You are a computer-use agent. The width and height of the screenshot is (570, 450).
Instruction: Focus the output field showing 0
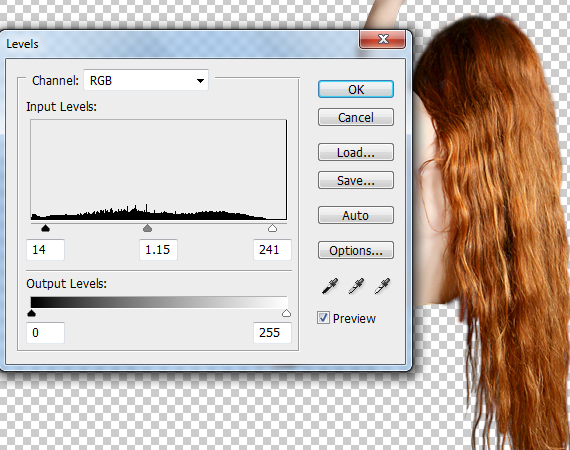pos(45,333)
